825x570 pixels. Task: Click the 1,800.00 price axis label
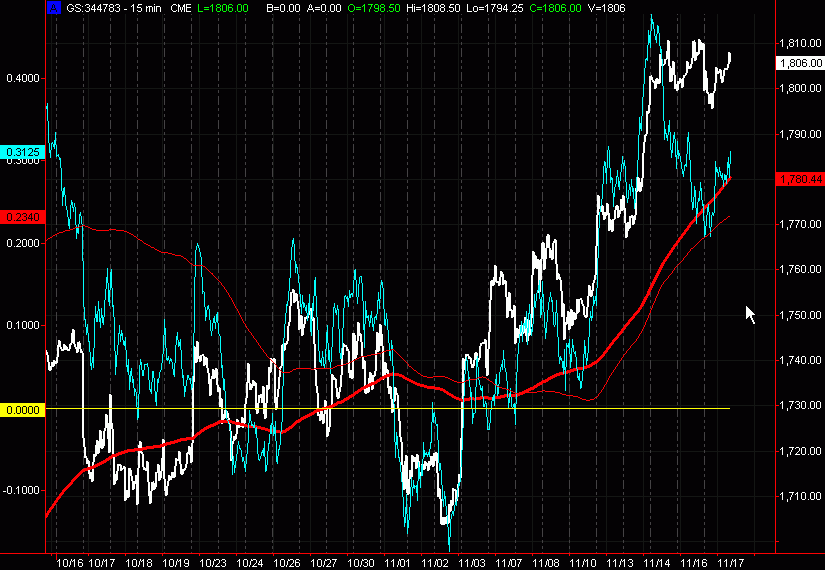pos(800,88)
